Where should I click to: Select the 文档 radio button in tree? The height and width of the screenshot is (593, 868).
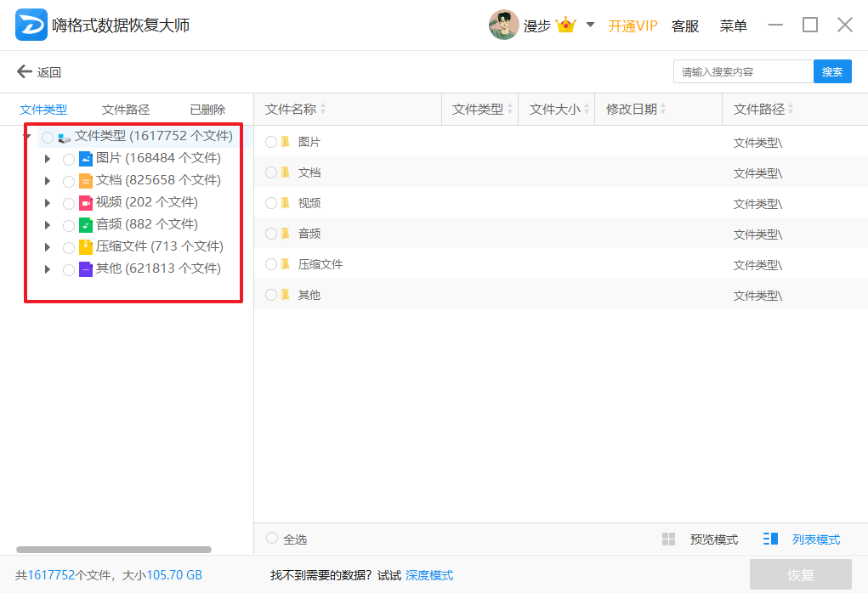(x=69, y=182)
